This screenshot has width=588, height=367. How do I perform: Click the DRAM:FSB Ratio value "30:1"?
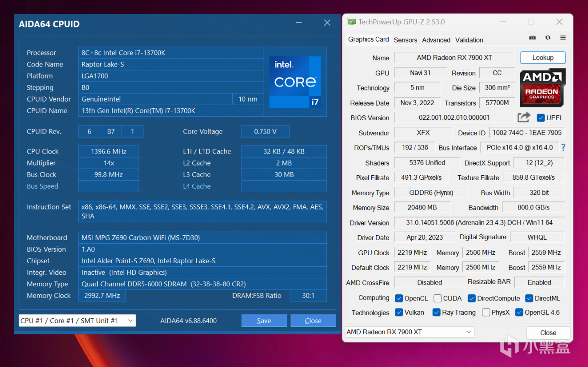point(308,296)
